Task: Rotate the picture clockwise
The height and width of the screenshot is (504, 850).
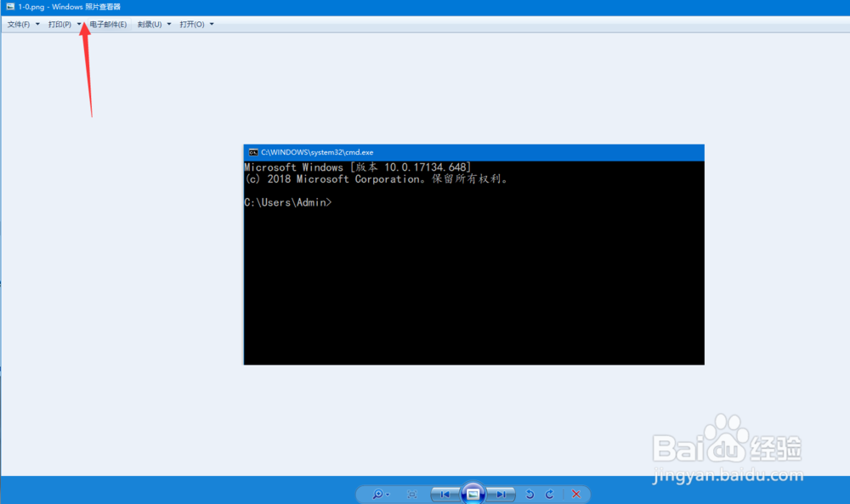Action: tap(550, 495)
